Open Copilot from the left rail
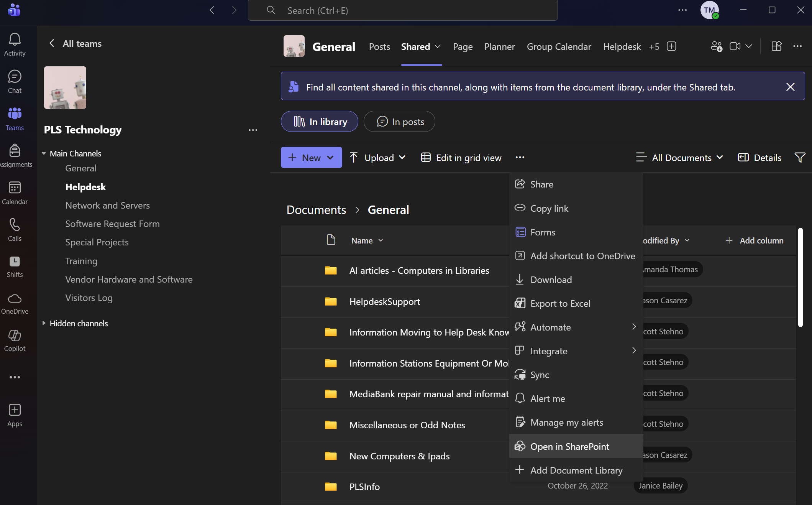812x505 pixels. (15, 340)
